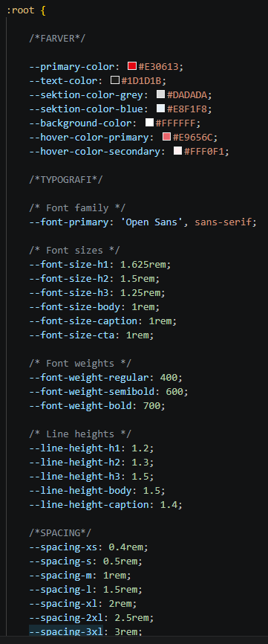Open the text-color #1D1D1B swatch
This screenshot has width=268, height=644.
click(x=115, y=80)
